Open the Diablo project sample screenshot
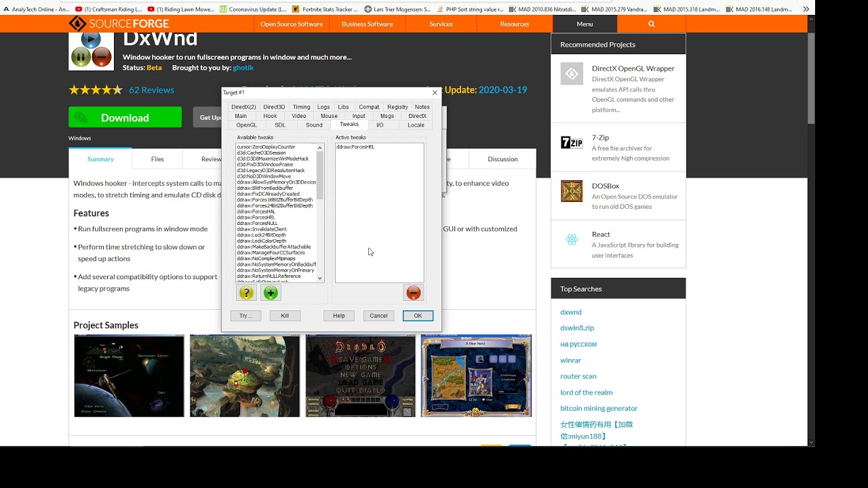Screen dimensions: 868x488 360,375
